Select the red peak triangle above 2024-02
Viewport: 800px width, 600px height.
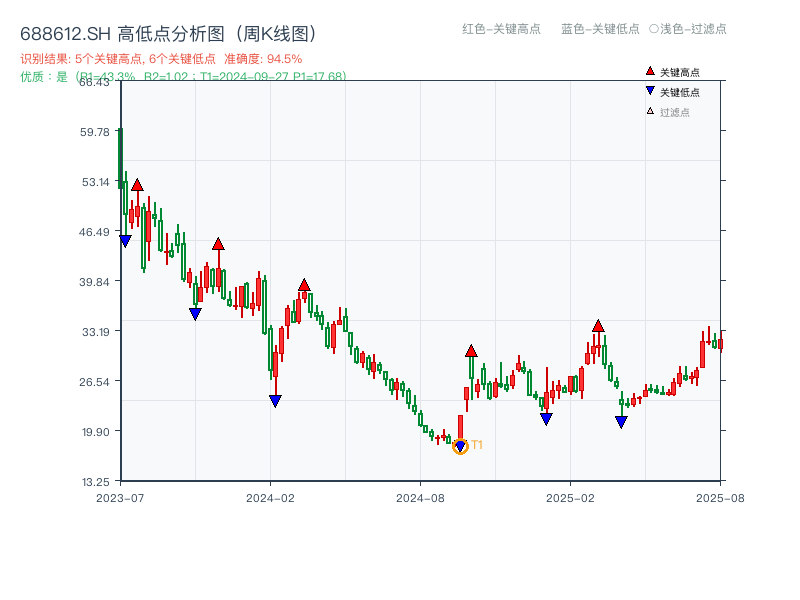pyautogui.click(x=303, y=284)
